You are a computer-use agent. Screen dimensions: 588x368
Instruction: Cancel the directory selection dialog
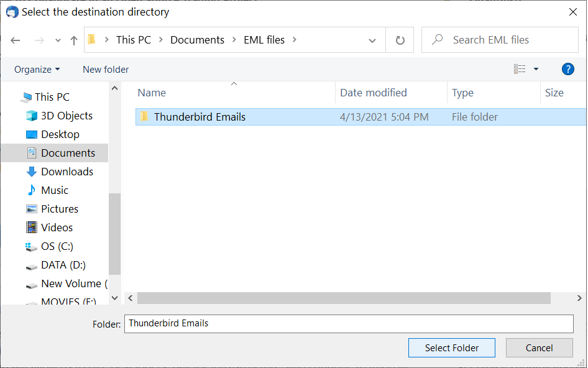(x=538, y=348)
